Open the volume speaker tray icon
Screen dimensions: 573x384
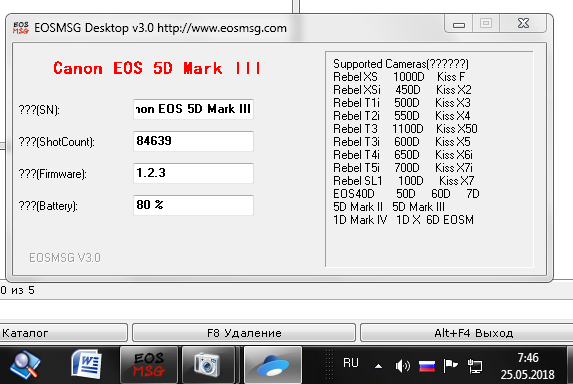[x=403, y=366]
